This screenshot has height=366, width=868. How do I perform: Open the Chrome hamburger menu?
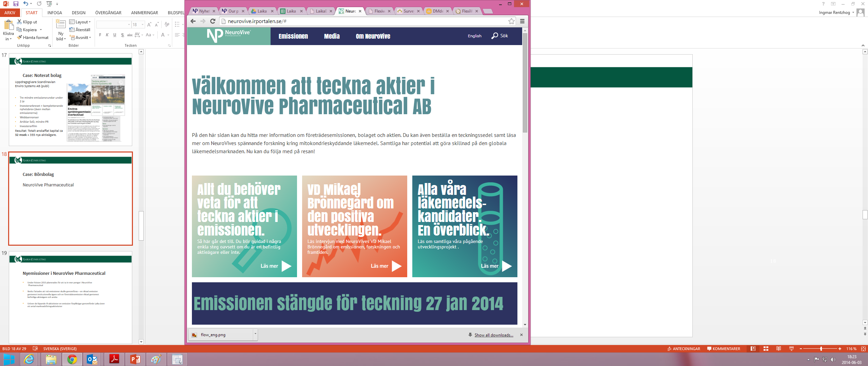[x=522, y=21]
